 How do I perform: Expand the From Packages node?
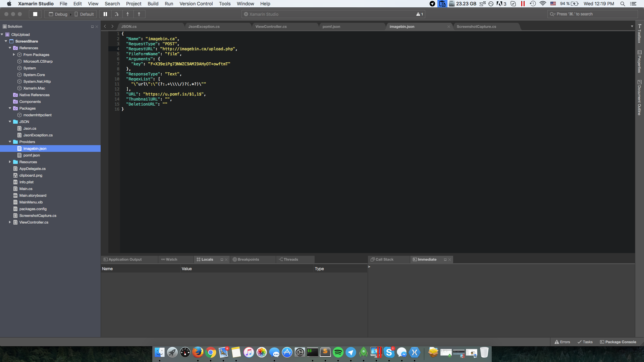[14, 55]
